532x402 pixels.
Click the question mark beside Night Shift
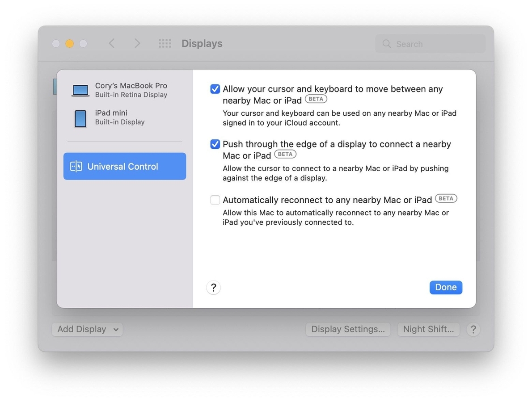473,329
